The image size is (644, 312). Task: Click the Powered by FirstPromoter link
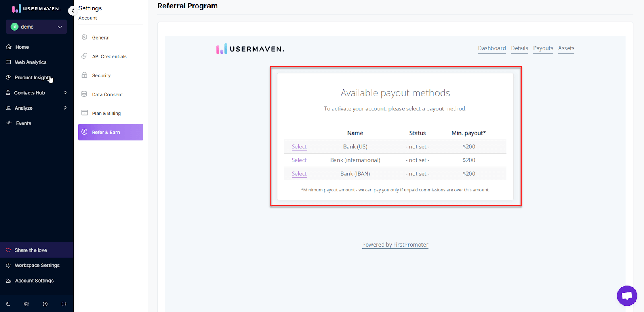[395, 245]
